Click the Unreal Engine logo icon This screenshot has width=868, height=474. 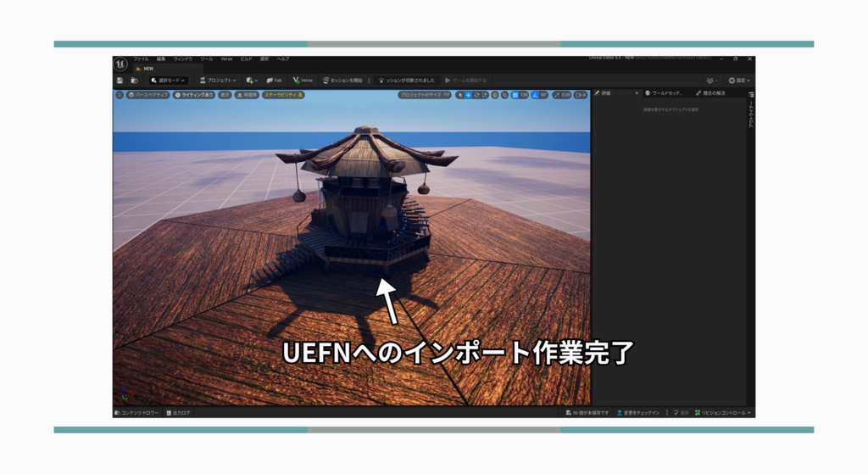(120, 64)
